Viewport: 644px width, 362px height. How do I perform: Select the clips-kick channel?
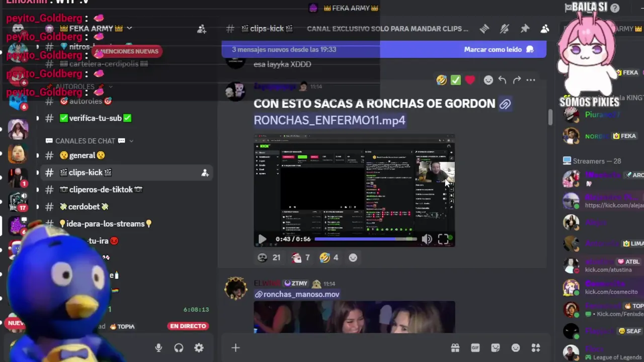(126, 172)
